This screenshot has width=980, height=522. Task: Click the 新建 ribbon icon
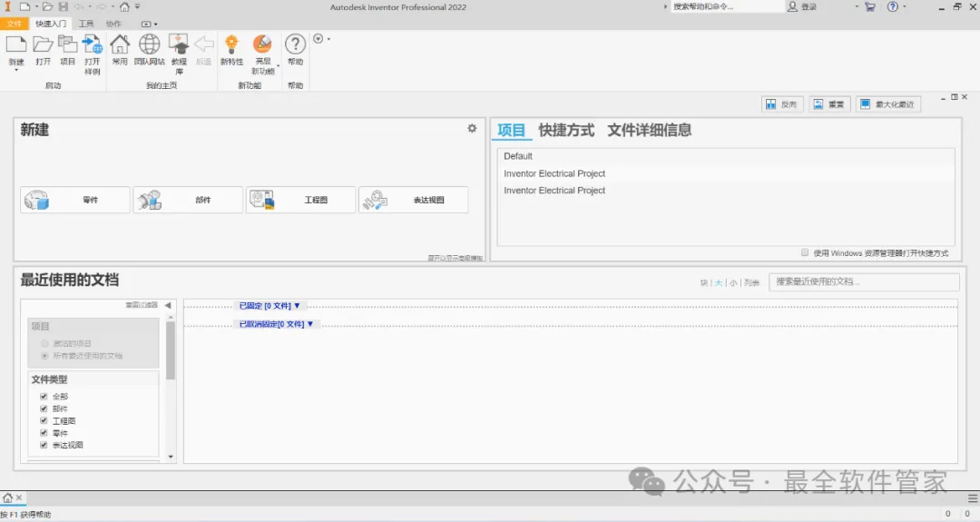point(15,44)
